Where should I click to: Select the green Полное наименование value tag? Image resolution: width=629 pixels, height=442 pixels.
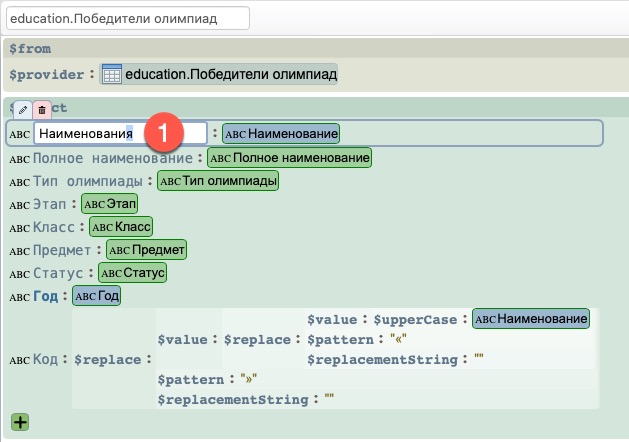tap(289, 158)
